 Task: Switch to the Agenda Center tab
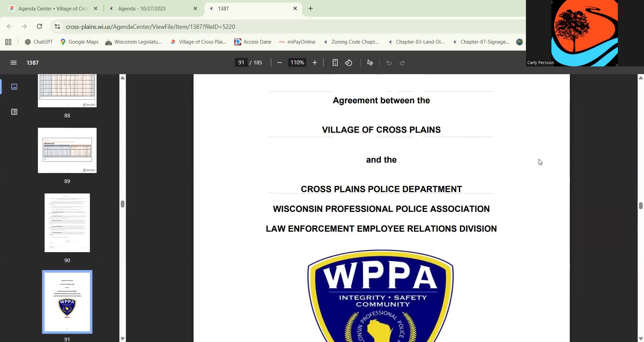pyautogui.click(x=50, y=8)
